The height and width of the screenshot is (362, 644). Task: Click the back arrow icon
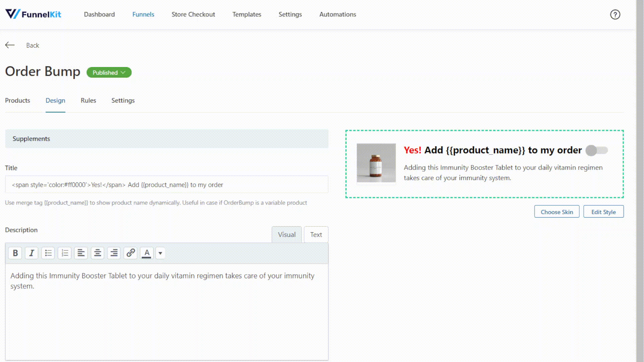[10, 45]
